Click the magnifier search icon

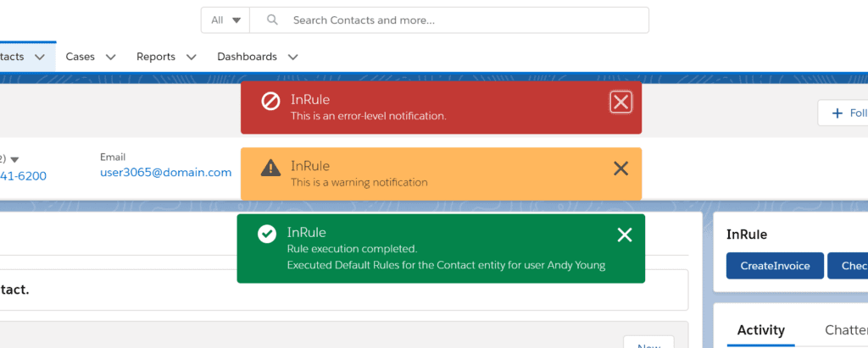(x=271, y=20)
